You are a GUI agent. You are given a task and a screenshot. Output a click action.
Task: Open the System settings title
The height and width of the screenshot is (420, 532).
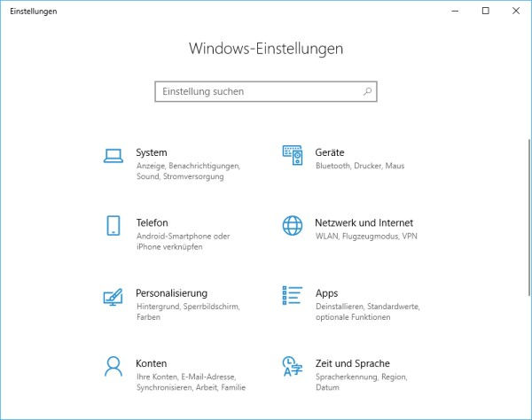point(152,152)
